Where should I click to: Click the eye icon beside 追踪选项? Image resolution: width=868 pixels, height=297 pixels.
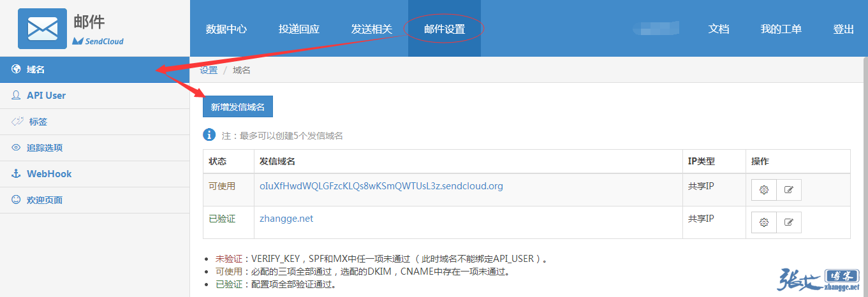(17, 147)
